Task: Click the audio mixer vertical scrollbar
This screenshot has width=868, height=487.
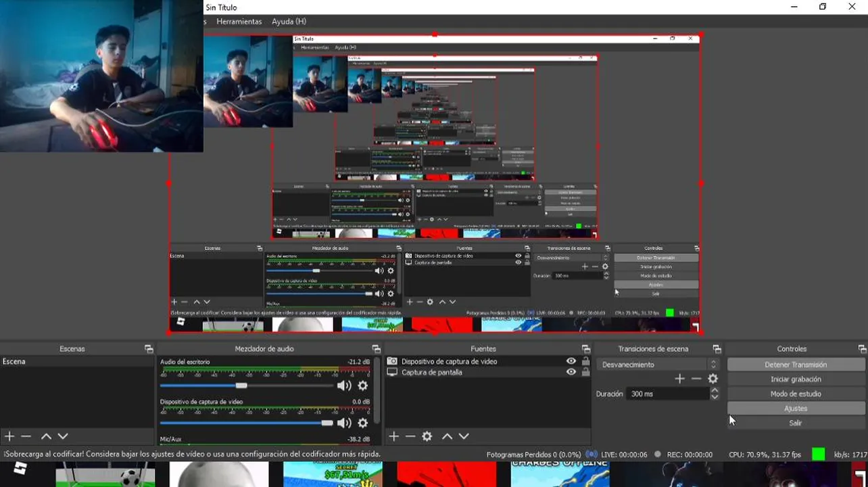Action: coord(377,390)
